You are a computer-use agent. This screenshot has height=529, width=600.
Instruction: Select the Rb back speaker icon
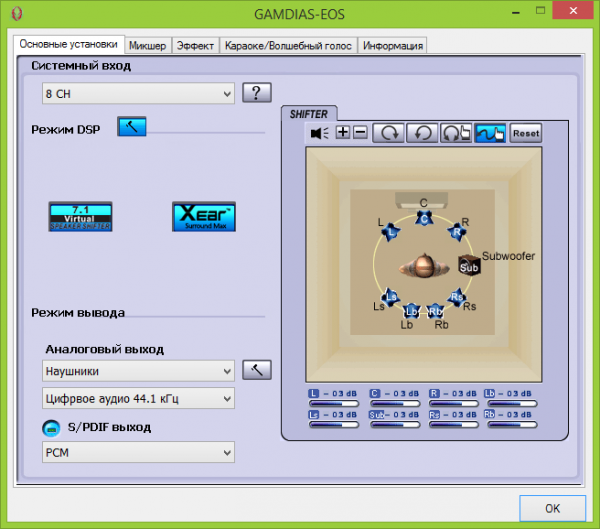point(435,311)
